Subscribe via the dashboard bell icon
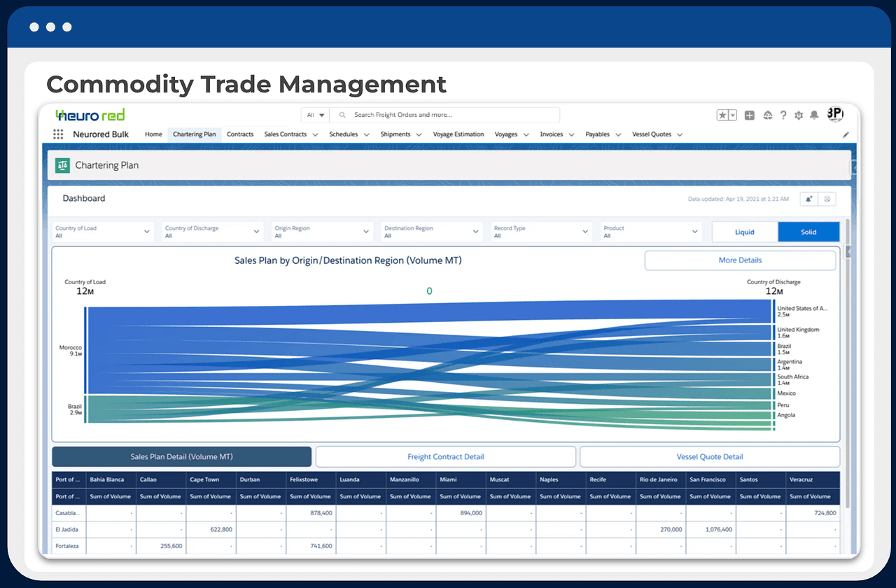 808,199
